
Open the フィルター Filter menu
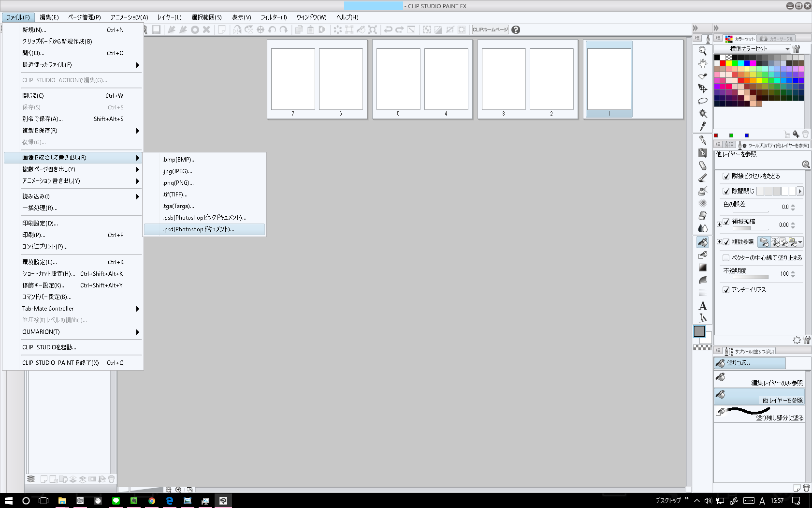(274, 17)
